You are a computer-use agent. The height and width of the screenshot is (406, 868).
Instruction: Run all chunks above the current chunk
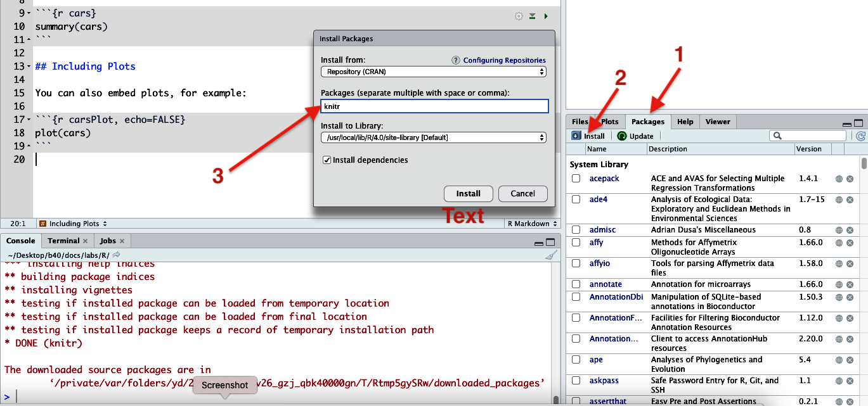532,15
